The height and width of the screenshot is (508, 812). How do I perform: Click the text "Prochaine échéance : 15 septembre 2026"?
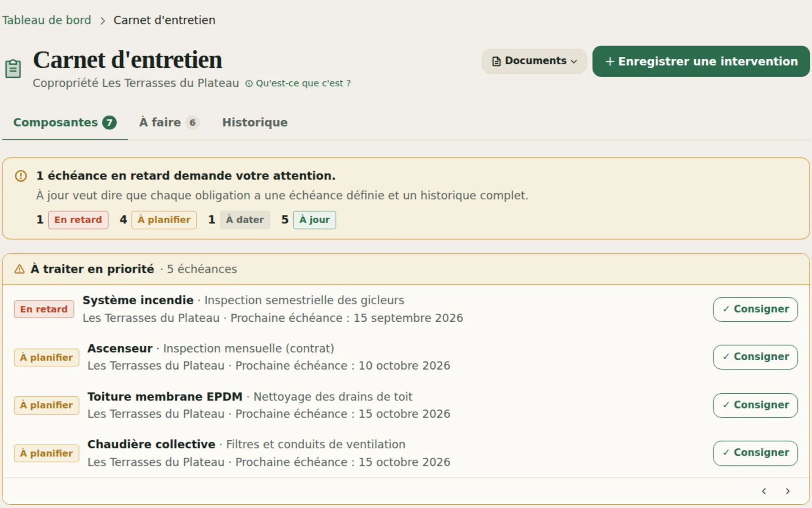pyautogui.click(x=347, y=318)
